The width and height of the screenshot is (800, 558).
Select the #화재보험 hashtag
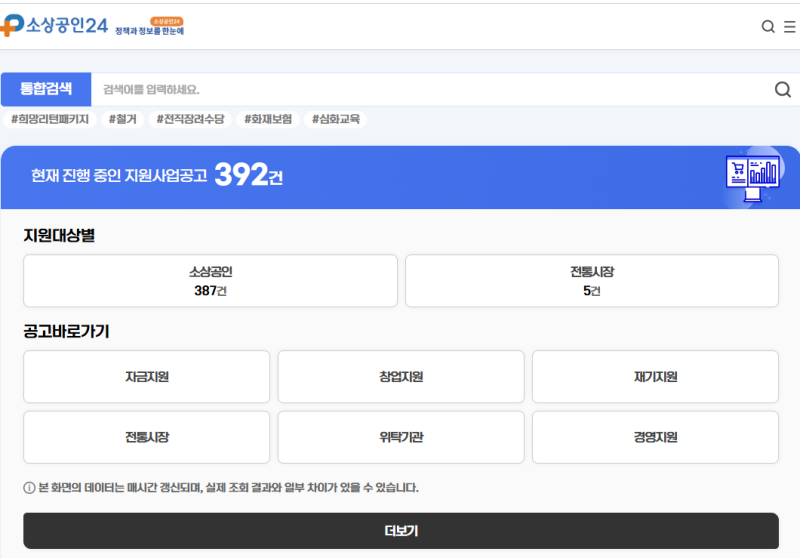(268, 119)
